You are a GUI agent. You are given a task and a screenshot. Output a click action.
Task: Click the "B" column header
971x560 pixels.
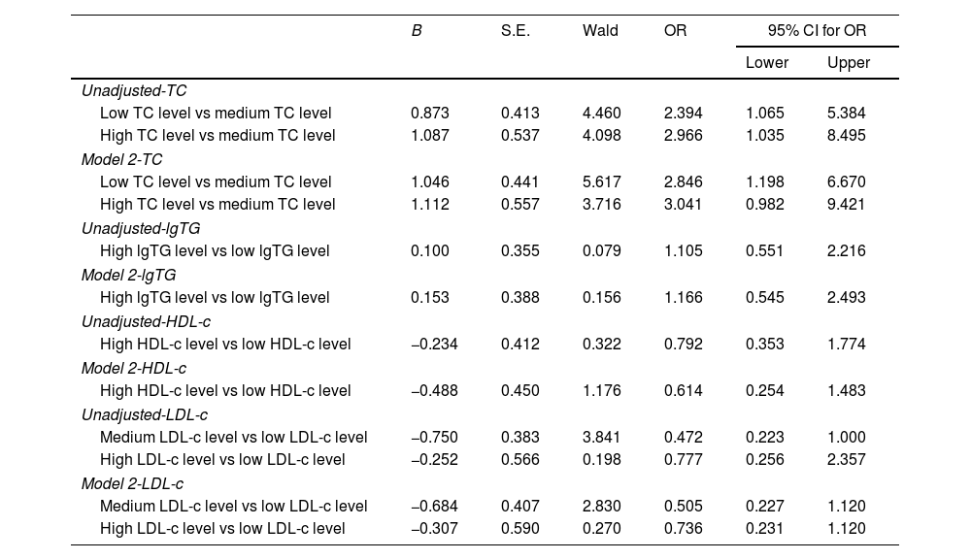pyautogui.click(x=417, y=31)
